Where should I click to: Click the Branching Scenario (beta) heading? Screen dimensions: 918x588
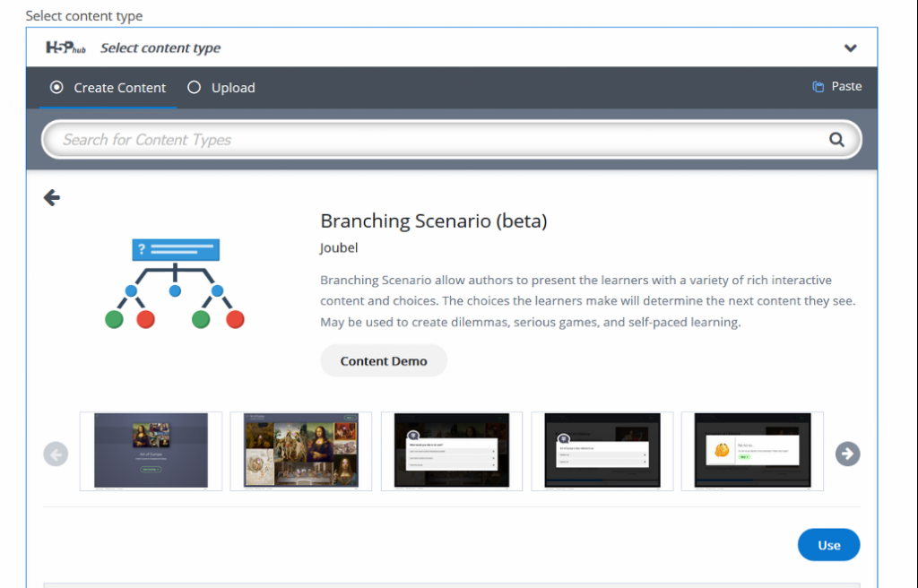tap(433, 220)
